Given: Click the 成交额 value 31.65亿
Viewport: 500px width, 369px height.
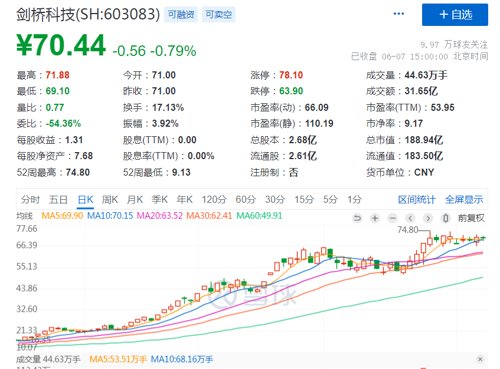Looking at the screenshot, I should [x=421, y=91].
